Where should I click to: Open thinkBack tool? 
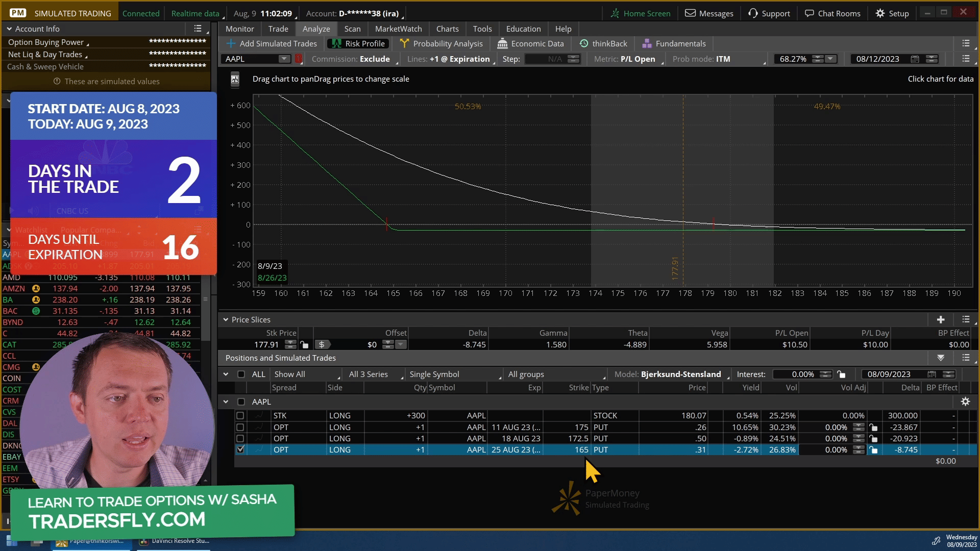coord(603,44)
